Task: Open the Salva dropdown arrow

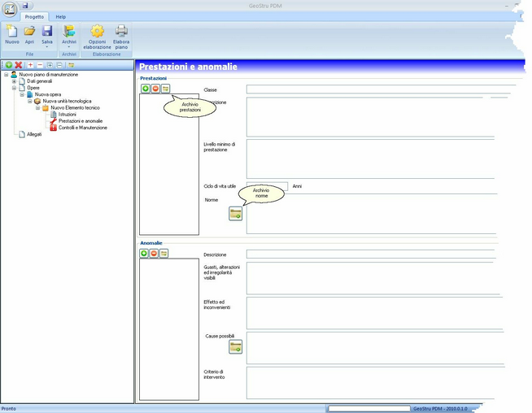Action: point(47,47)
